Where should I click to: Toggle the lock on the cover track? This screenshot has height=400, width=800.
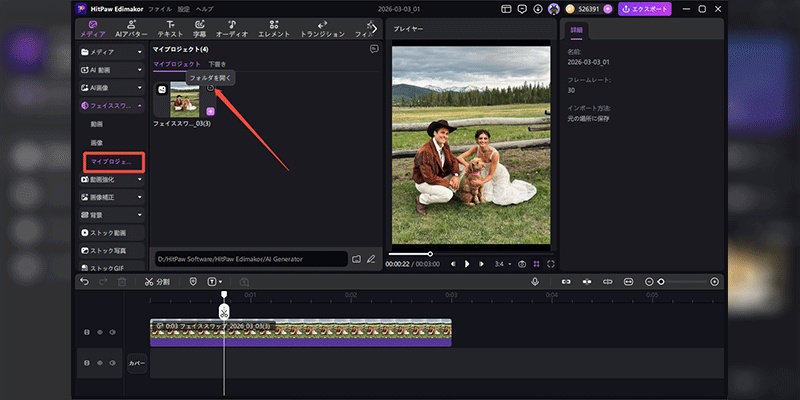coord(87,364)
